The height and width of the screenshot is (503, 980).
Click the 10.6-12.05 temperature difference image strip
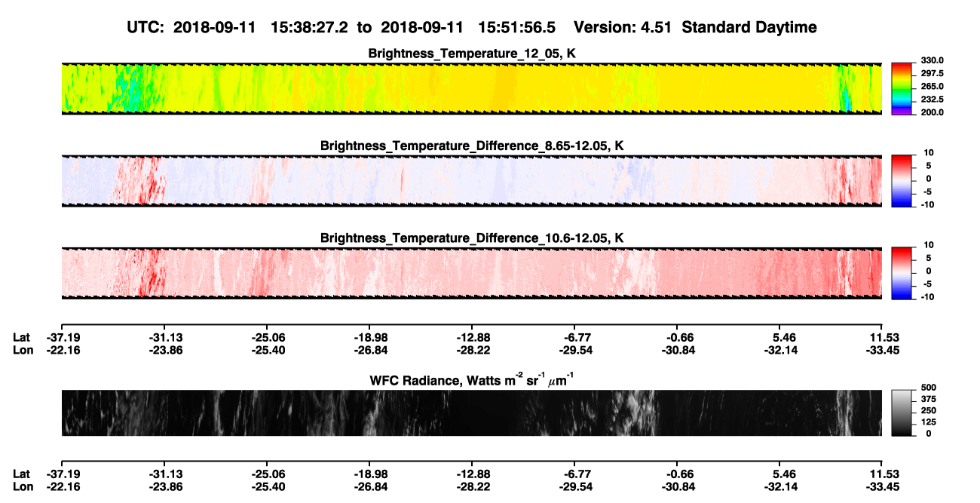point(471,272)
